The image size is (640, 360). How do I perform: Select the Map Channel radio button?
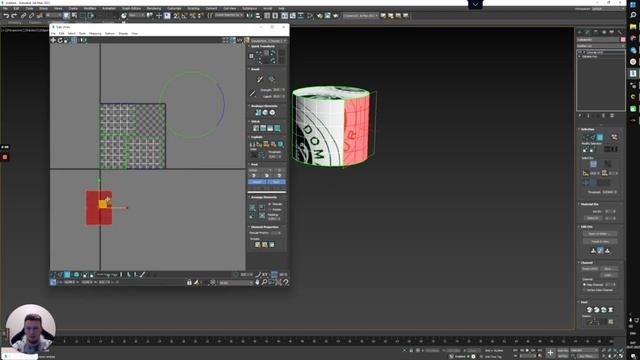click(584, 284)
